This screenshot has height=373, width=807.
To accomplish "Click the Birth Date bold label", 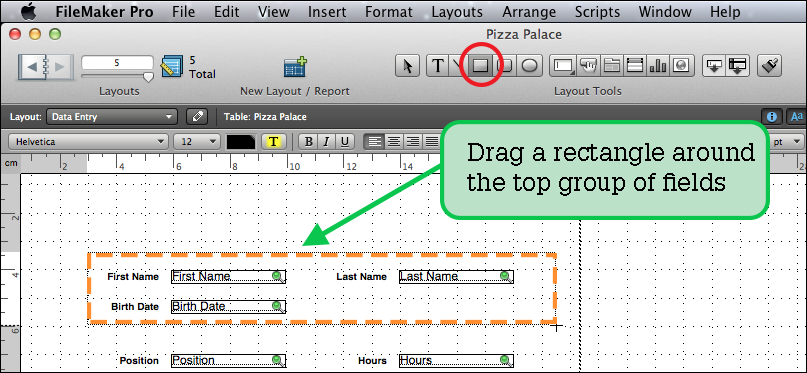I will 135,307.
